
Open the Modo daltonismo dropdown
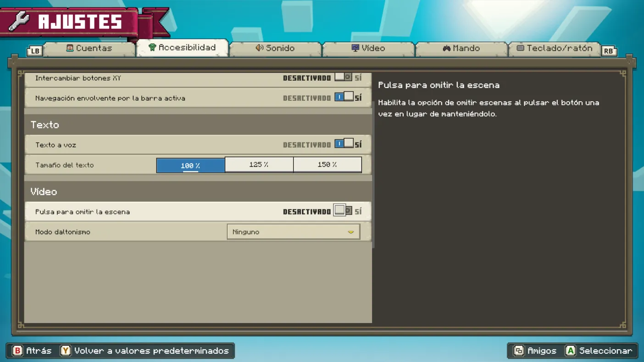pos(293,232)
